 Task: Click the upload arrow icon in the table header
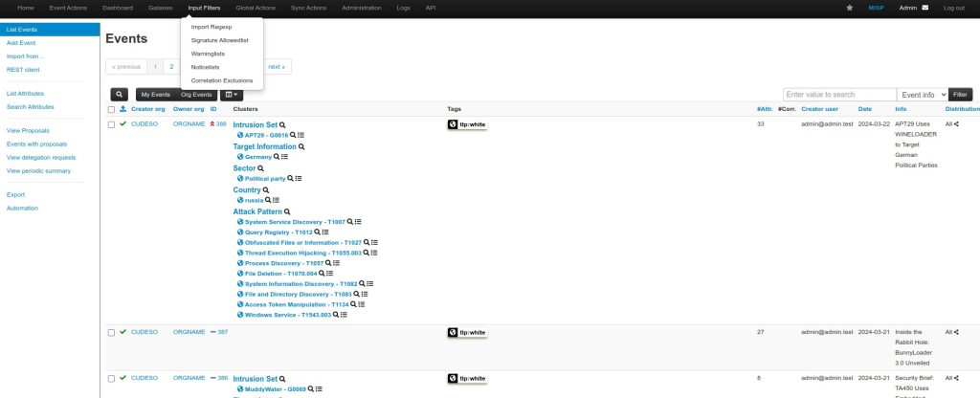tap(123, 109)
